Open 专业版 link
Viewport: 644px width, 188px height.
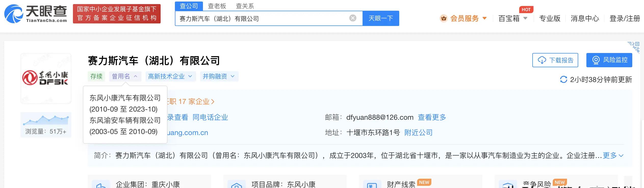(550, 18)
